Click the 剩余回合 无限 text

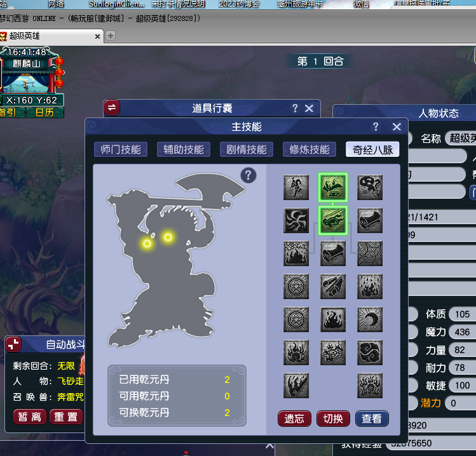click(44, 366)
